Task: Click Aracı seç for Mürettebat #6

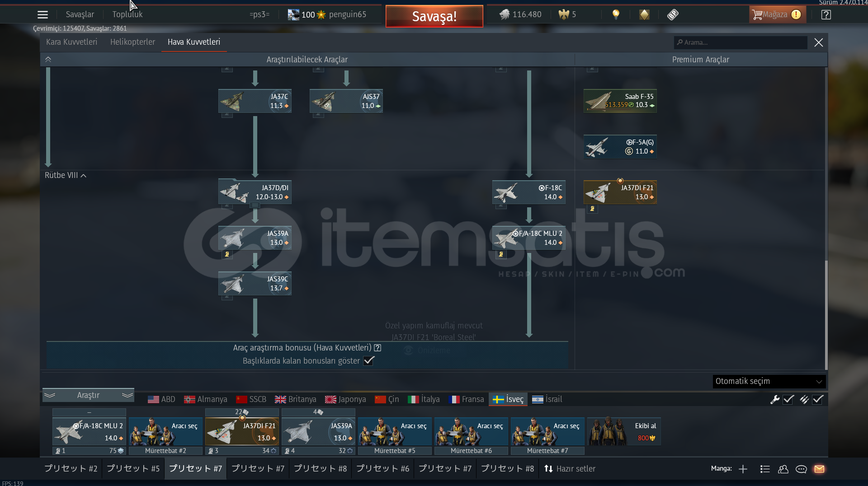Action: pyautogui.click(x=471, y=431)
